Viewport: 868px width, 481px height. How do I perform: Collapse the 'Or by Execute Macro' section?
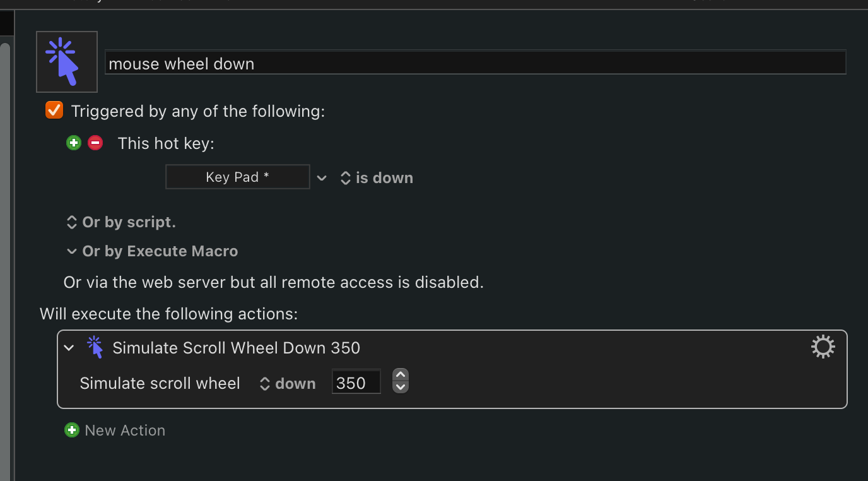(72, 251)
